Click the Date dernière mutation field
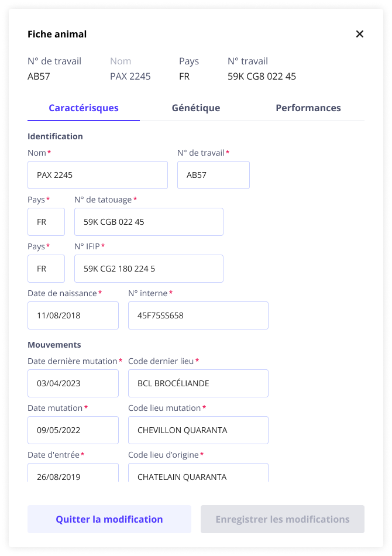Viewport: 392px width, 556px height. tap(73, 383)
